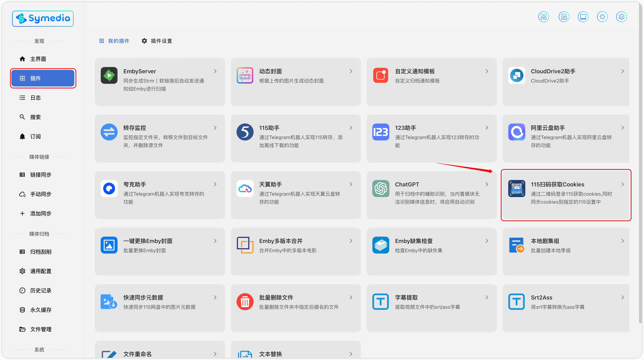The width and height of the screenshot is (644, 360).
Task: Click the ChatGPT plugin icon
Action: 380,188
